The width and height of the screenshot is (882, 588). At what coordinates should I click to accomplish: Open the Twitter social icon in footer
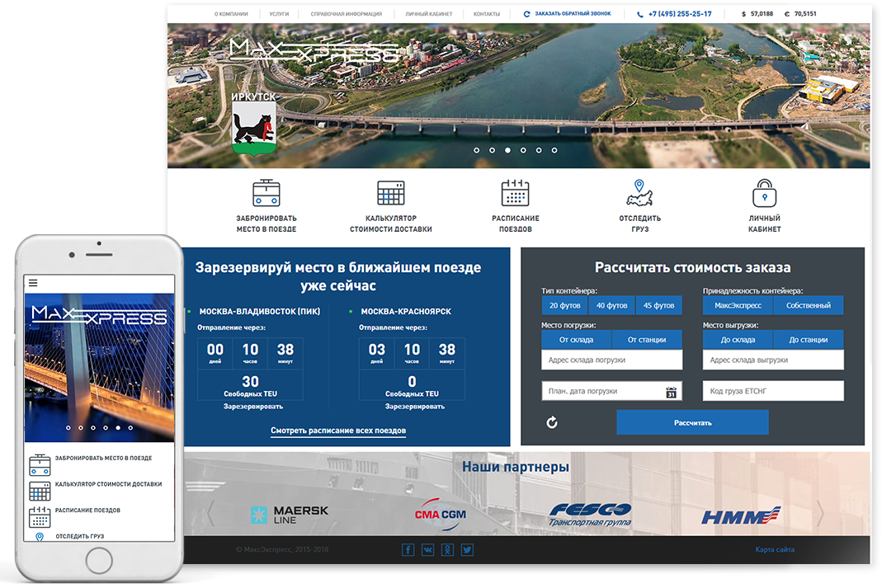pyautogui.click(x=467, y=550)
